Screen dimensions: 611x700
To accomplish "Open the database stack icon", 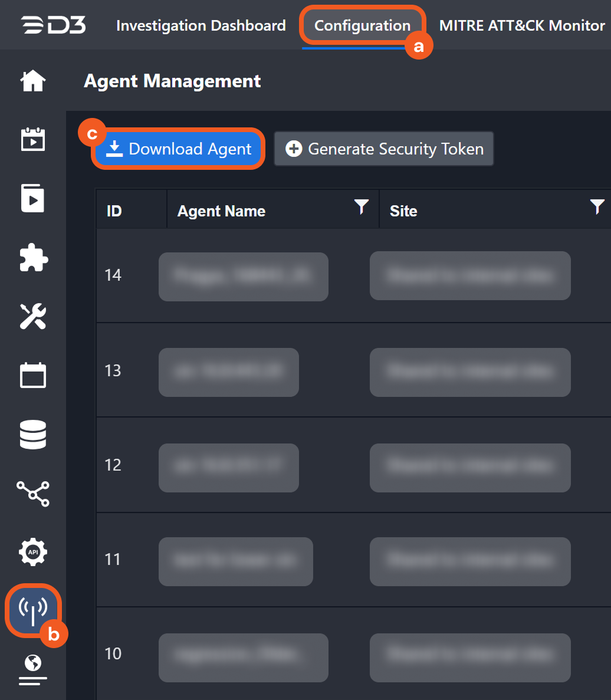I will (33, 435).
